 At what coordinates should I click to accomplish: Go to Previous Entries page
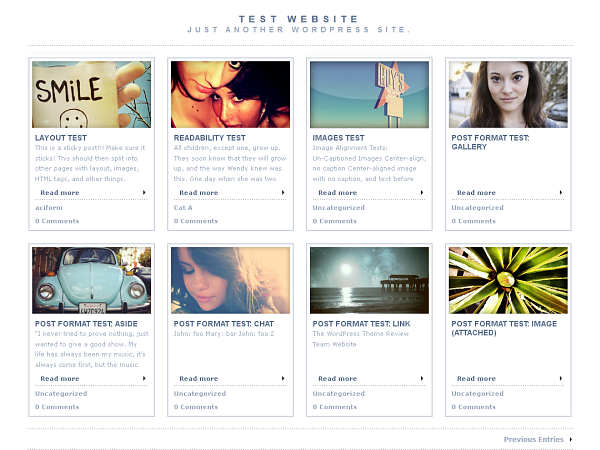click(x=533, y=439)
